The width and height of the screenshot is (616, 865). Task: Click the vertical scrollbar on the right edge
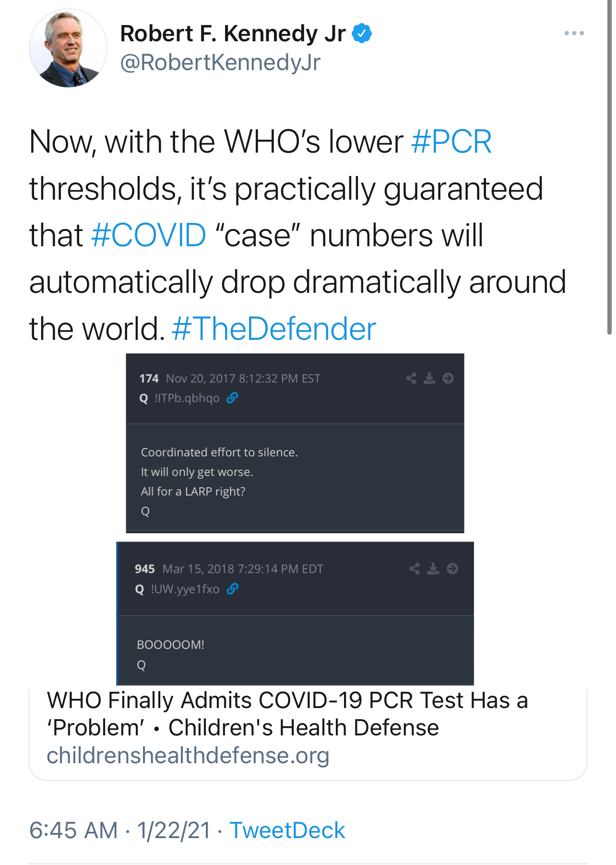(609, 168)
